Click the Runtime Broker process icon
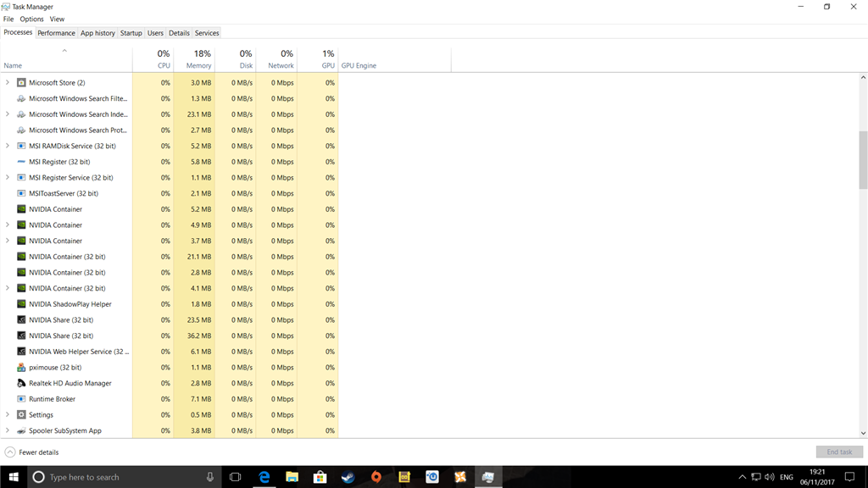 click(x=21, y=399)
